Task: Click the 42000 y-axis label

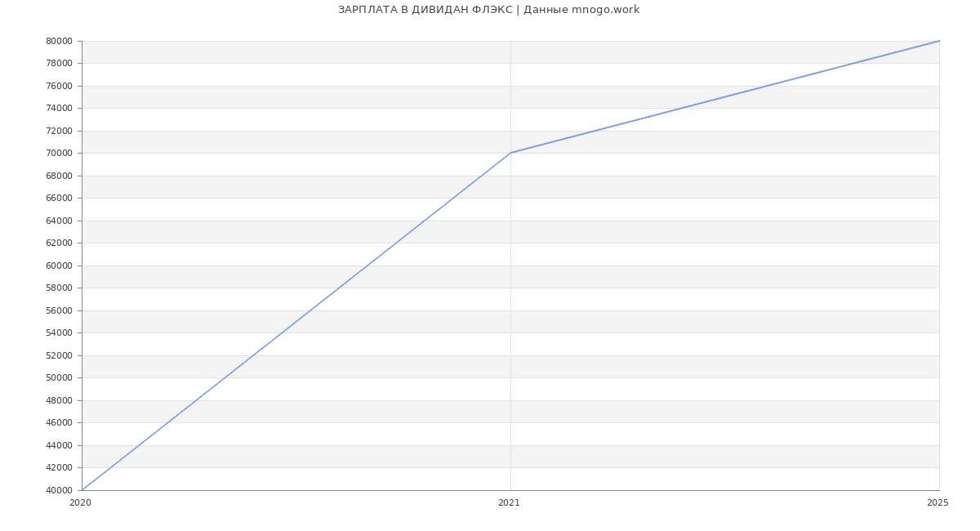Action: tap(59, 468)
